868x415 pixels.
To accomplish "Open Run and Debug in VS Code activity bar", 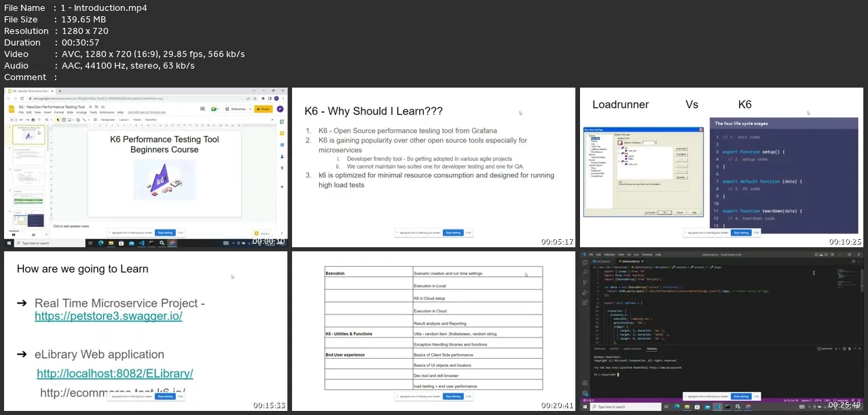I will pyautogui.click(x=585, y=293).
